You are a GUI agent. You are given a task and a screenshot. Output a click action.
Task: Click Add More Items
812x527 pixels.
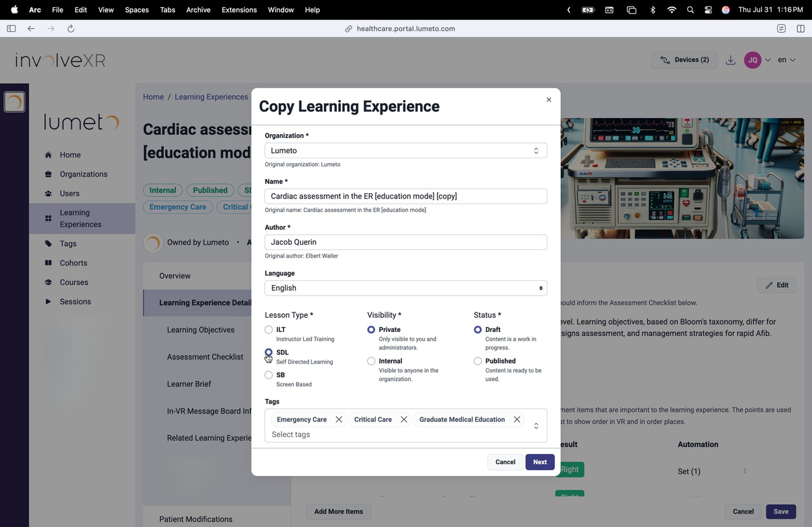[339, 512]
